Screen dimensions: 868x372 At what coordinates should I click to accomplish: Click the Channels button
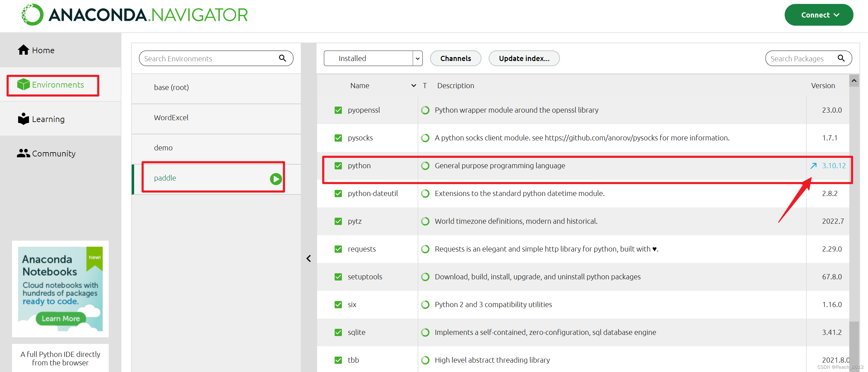pos(455,58)
